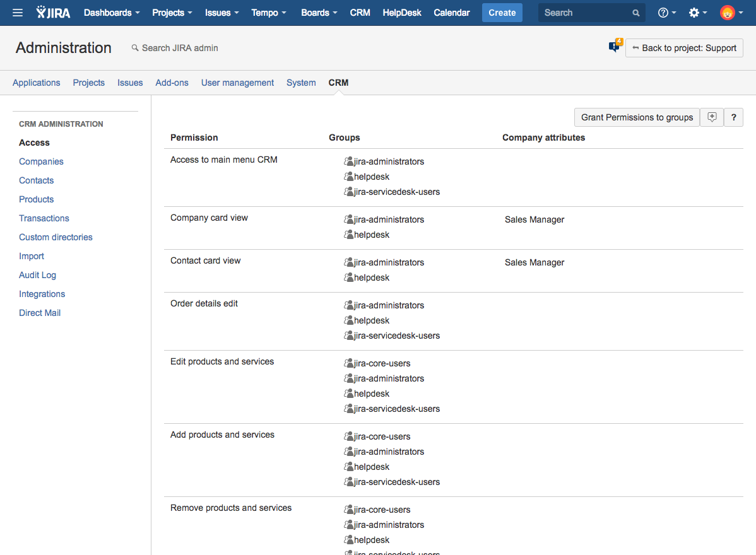The height and width of the screenshot is (555, 756).
Task: Go back to project: Support
Action: (684, 48)
